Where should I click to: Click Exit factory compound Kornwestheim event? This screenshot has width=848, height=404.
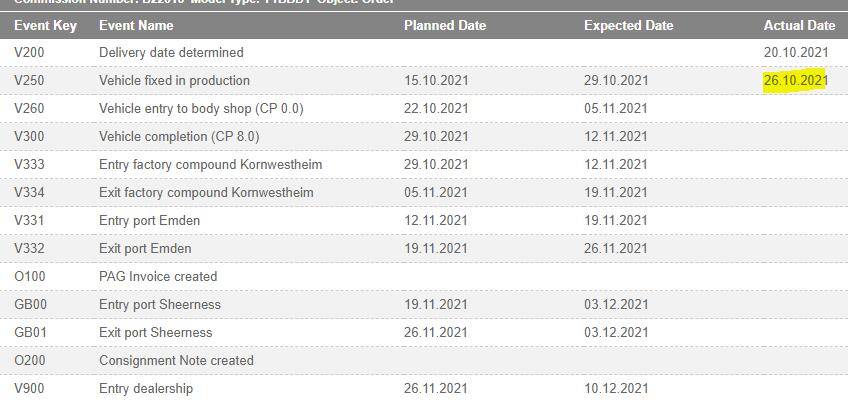click(x=206, y=193)
